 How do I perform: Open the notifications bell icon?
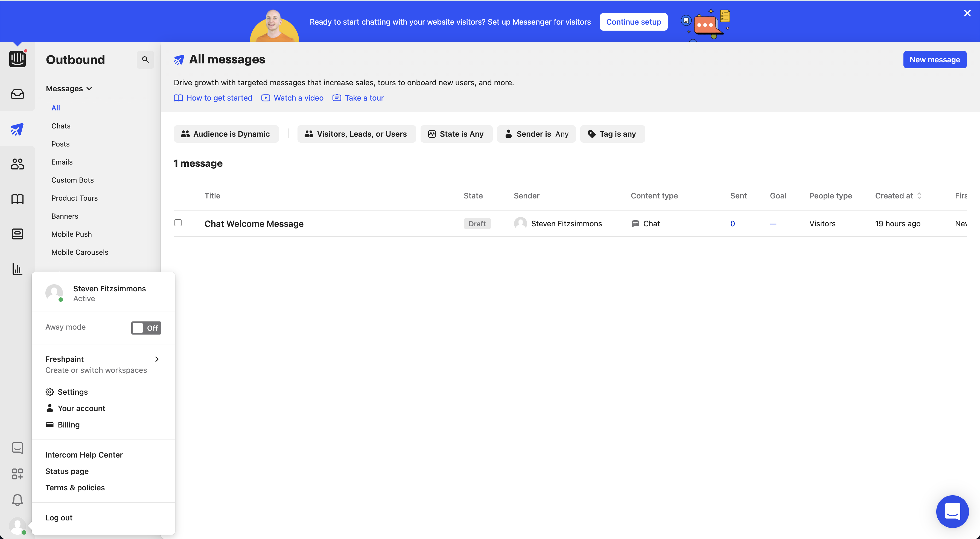17,500
